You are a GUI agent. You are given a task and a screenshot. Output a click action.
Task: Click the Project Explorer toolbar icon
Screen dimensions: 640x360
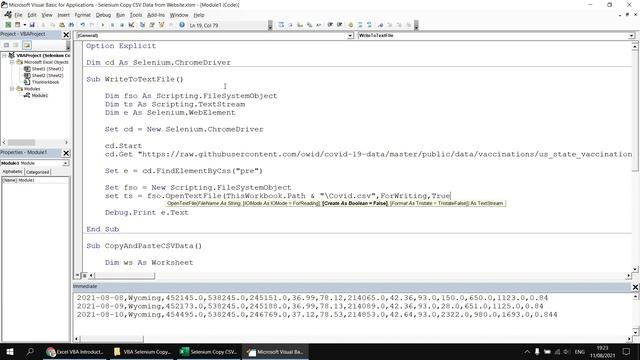point(142,25)
